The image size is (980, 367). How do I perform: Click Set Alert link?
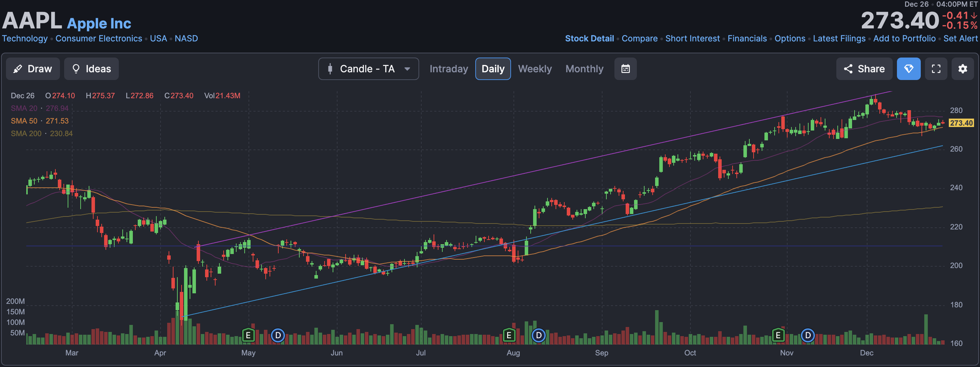960,39
